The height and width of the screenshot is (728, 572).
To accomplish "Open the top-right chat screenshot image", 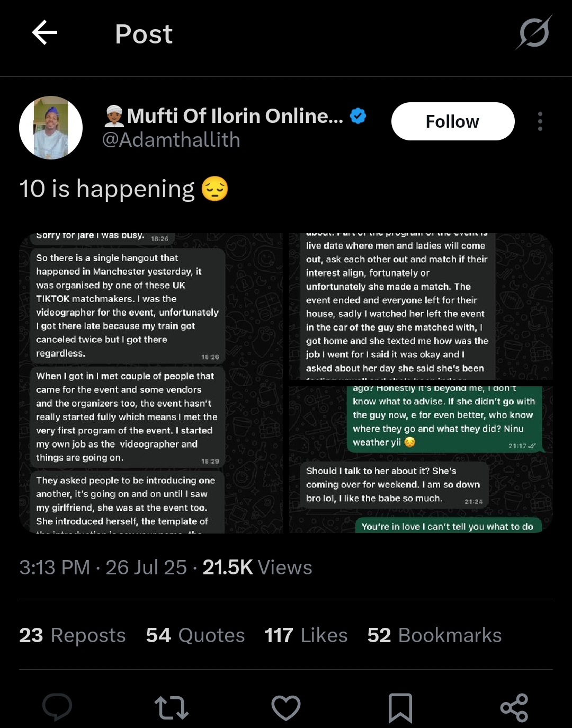I will click(x=421, y=306).
